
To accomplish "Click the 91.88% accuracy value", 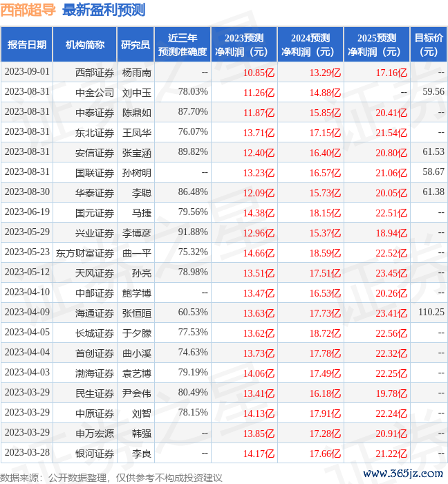I will tap(193, 232).
